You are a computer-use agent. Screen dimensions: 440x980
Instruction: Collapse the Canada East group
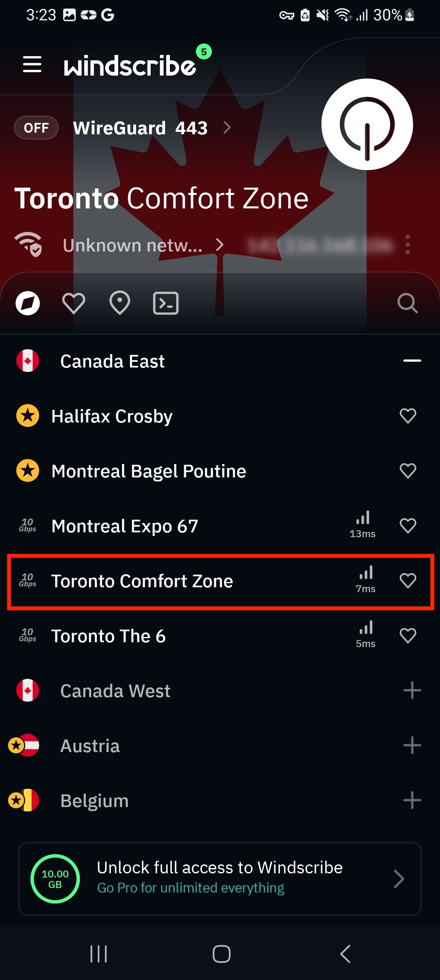(412, 361)
